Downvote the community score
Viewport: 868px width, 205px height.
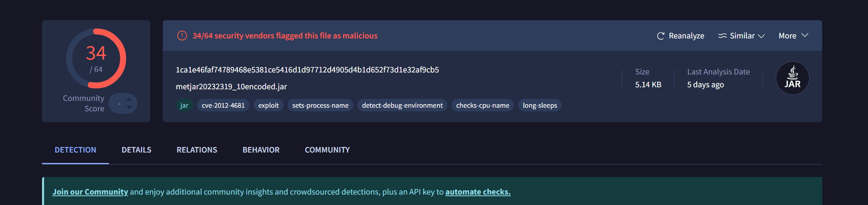tap(129, 107)
